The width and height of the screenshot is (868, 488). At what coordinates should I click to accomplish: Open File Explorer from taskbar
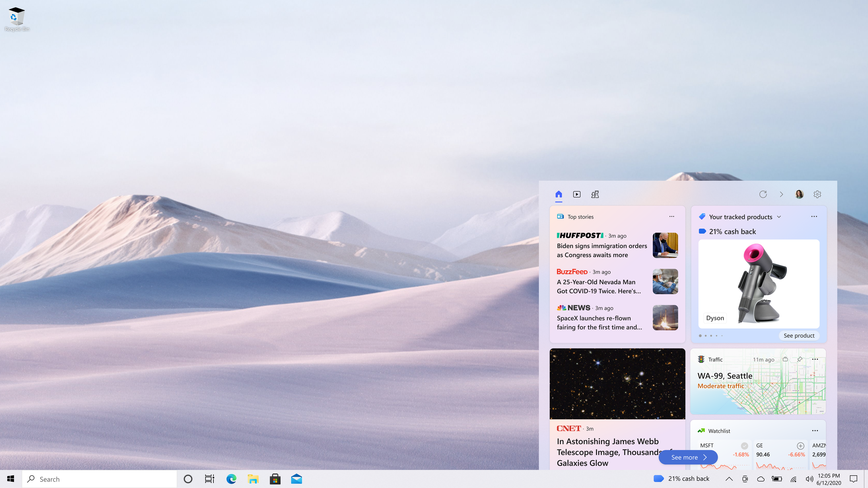click(x=253, y=479)
